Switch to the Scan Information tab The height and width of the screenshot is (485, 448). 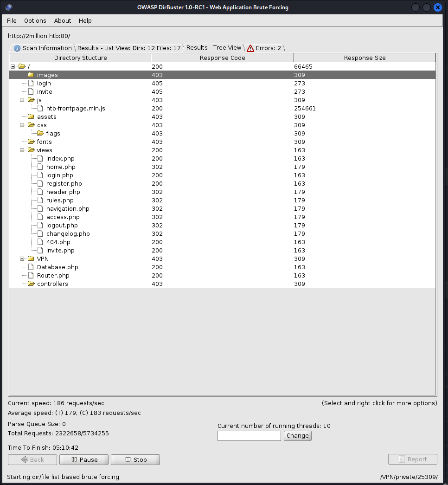[43, 48]
